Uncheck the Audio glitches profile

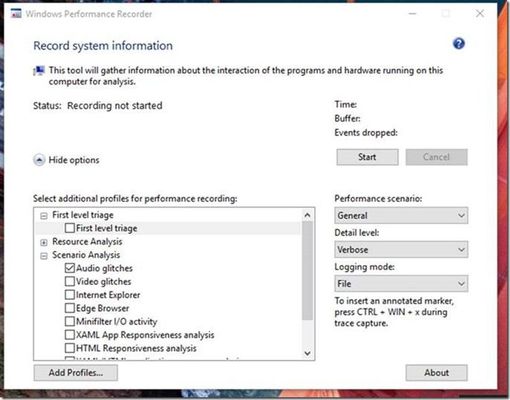(70, 268)
